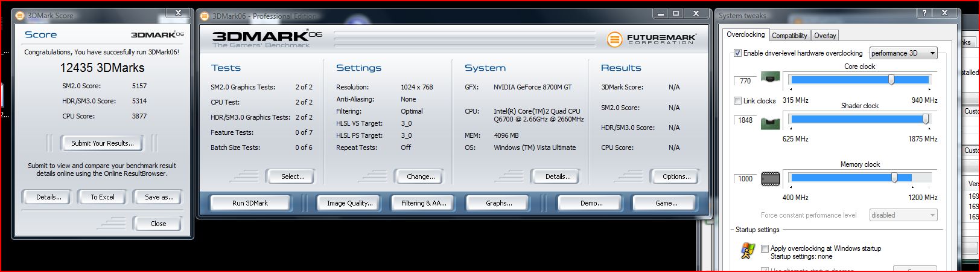Open Filtering & AA tool
This screenshot has height=272, width=980.
(x=424, y=203)
